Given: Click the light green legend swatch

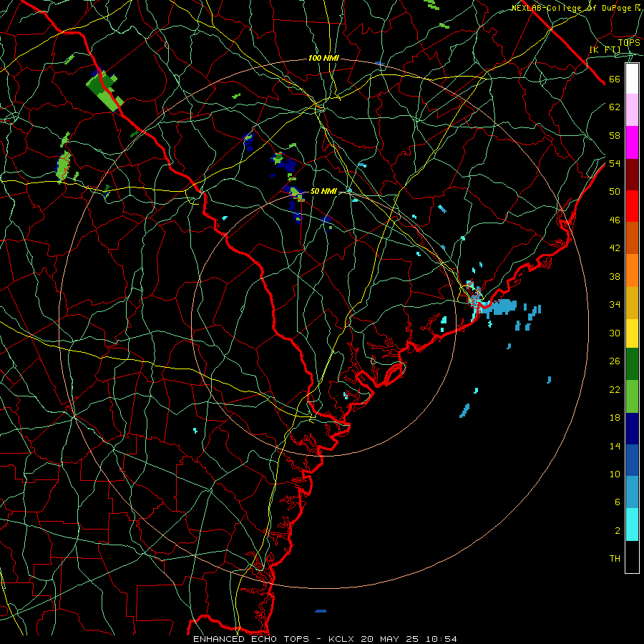Looking at the screenshot, I should pos(632,396).
